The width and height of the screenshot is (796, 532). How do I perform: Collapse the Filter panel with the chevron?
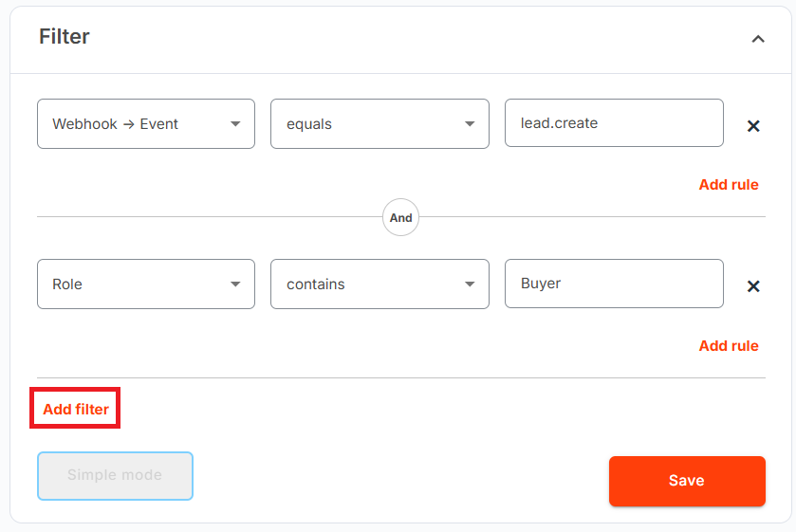758,39
